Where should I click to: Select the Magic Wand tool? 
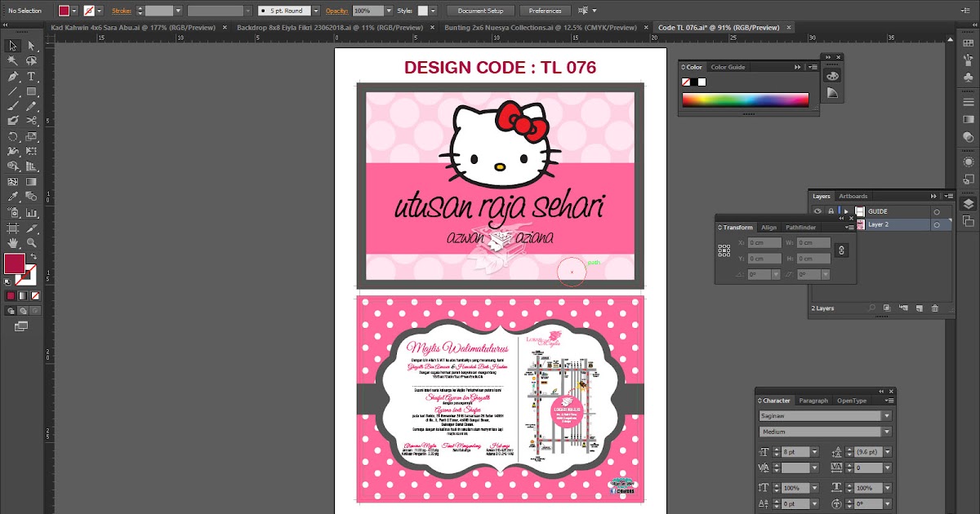coord(13,61)
